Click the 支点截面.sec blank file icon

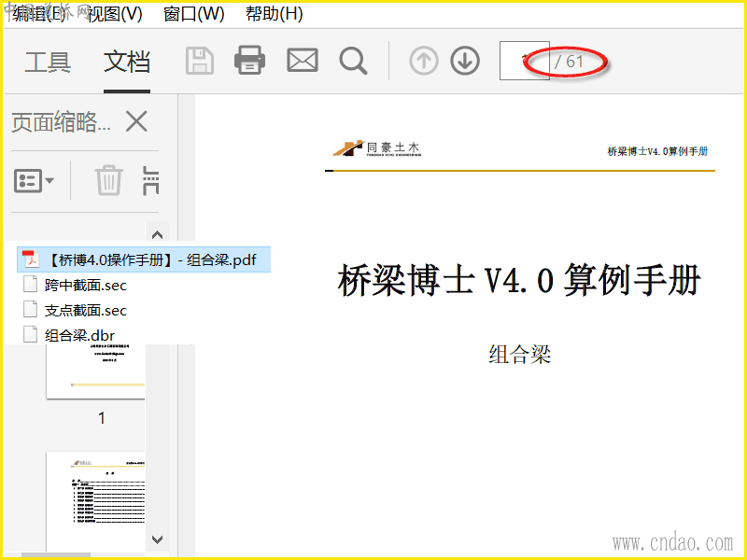tap(31, 310)
